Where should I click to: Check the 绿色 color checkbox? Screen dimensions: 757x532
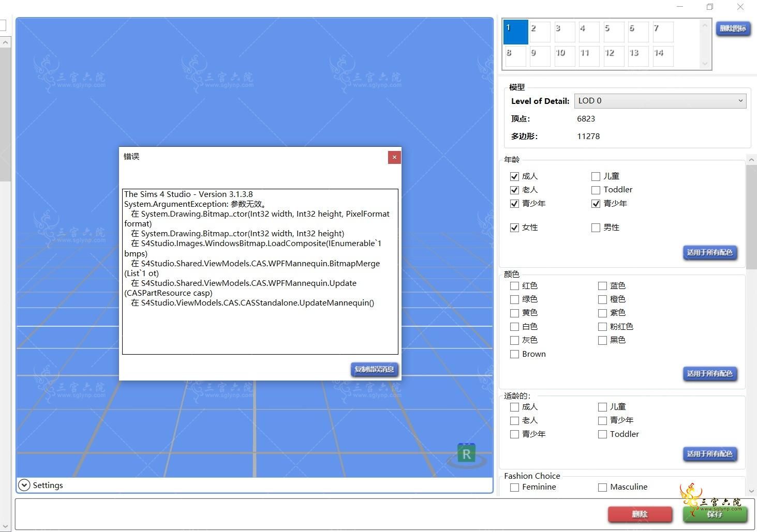tap(514, 299)
